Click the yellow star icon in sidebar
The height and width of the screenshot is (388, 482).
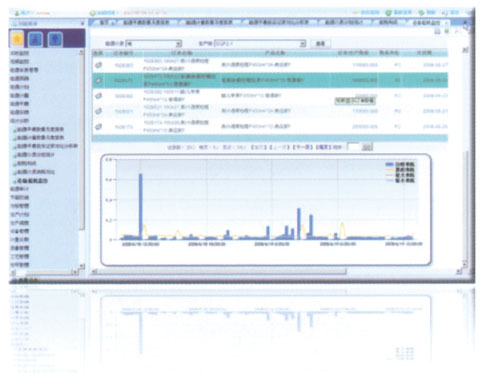coord(17,39)
